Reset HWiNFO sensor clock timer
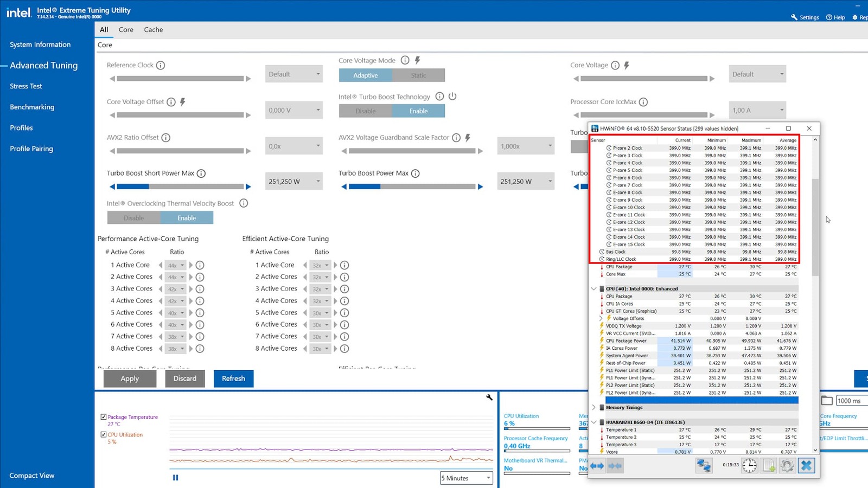 pos(750,466)
